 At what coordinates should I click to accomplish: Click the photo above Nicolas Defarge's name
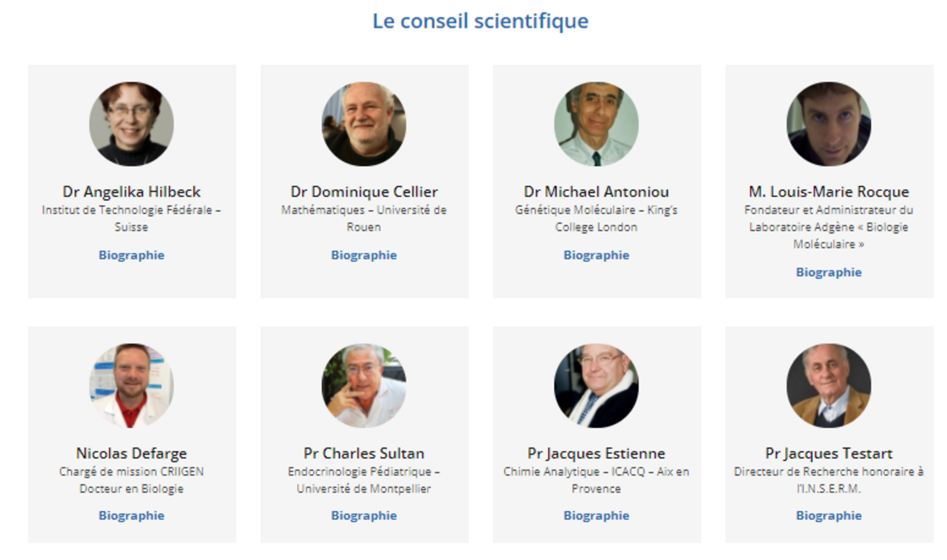(132, 385)
